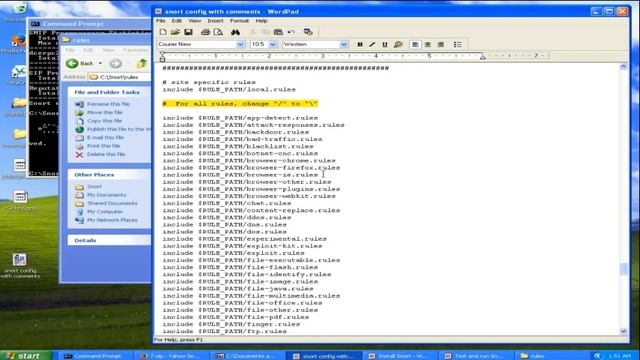This screenshot has height=360, width=640.
Task: Toggle italic formatting
Action: (x=372, y=44)
